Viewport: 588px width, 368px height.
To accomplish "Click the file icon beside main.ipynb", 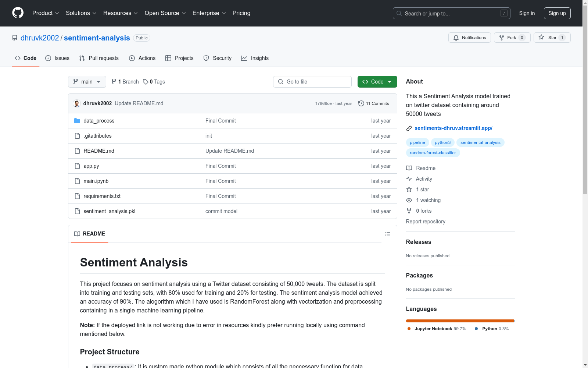I will coord(77,181).
